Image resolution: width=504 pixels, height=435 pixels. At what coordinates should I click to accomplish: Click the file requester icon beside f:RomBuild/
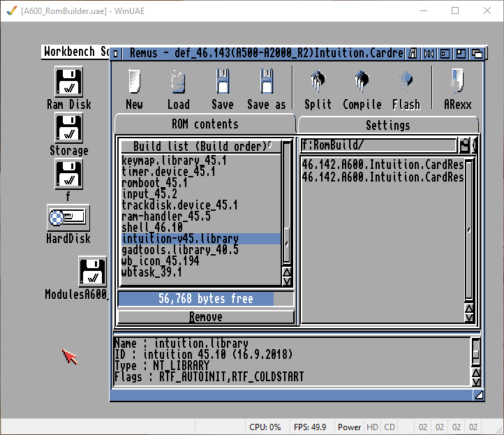tap(464, 145)
